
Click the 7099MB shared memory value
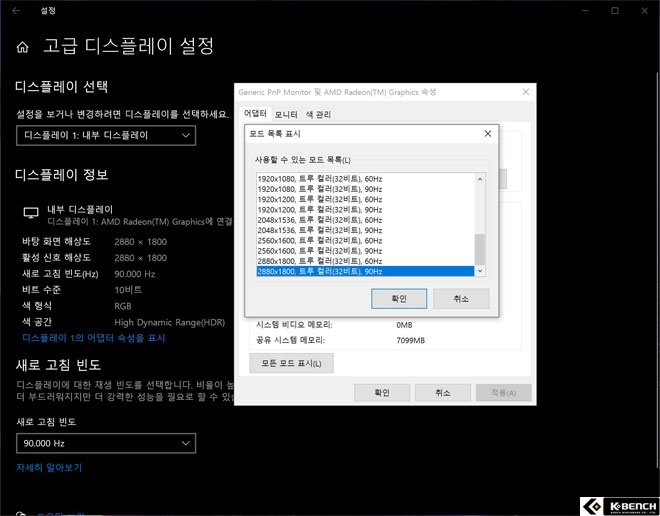(410, 340)
